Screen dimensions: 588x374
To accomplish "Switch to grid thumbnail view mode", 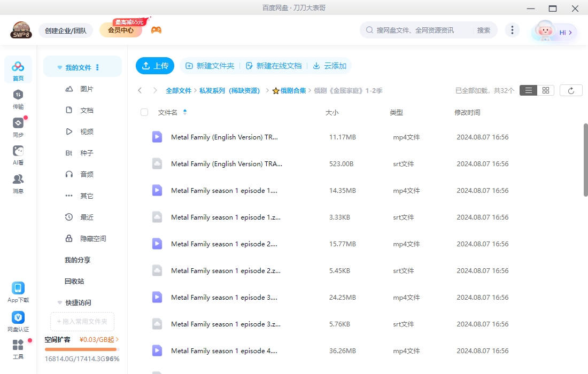I will pyautogui.click(x=546, y=90).
